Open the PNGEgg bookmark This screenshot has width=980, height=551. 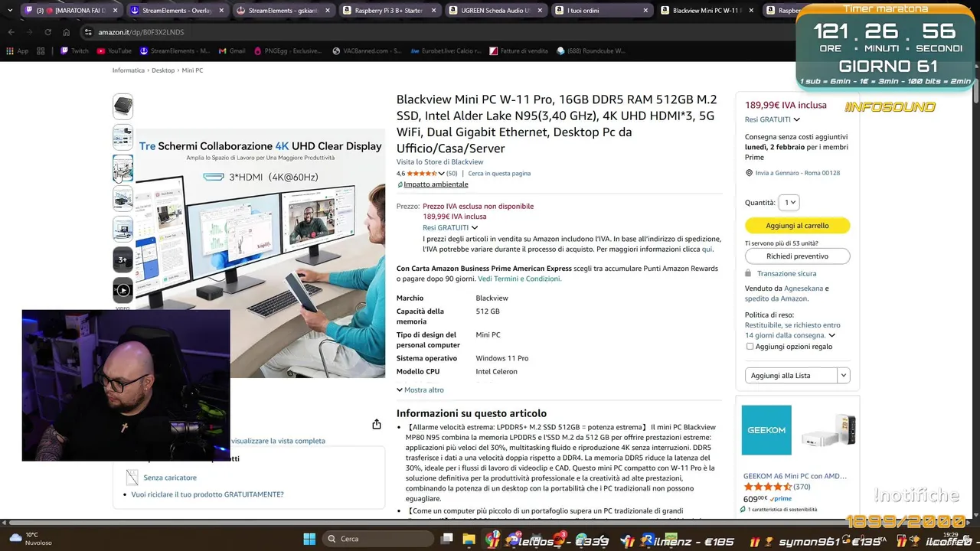(288, 51)
